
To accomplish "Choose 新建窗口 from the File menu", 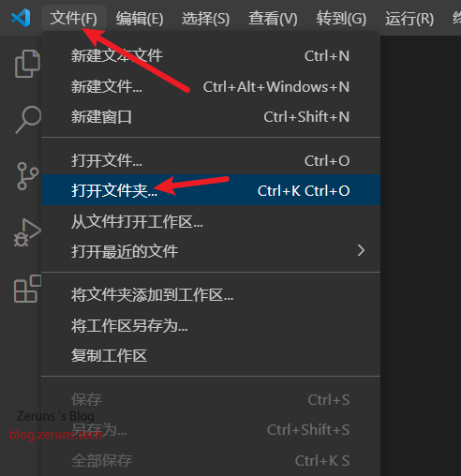I will pyautogui.click(x=211, y=117).
